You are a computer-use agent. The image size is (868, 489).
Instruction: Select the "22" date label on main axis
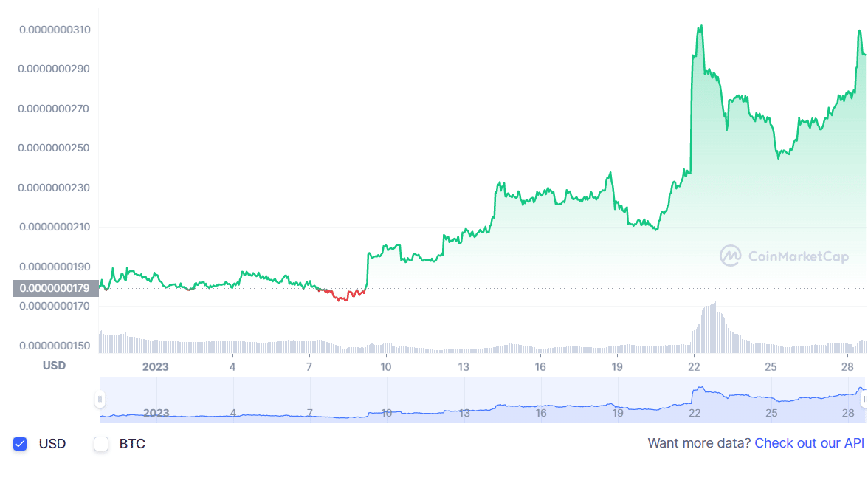point(694,367)
